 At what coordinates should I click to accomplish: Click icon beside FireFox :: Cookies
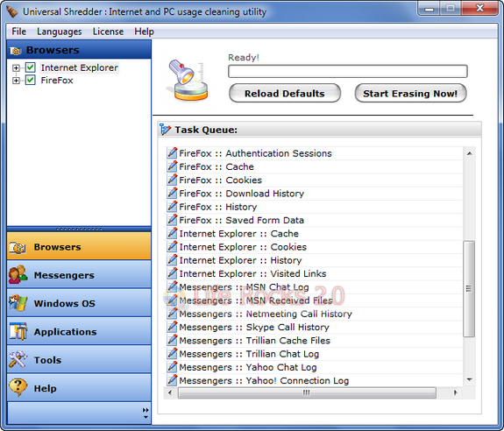(172, 180)
